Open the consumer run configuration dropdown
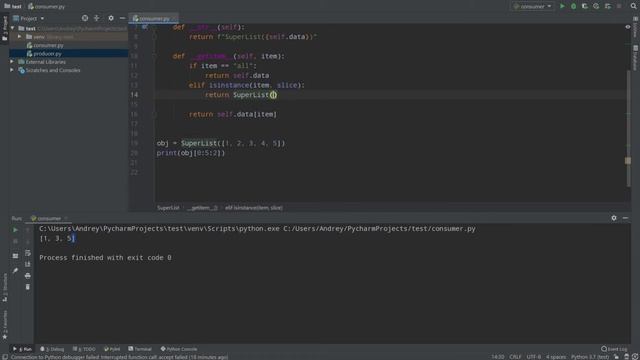Viewport: 640px width, 360px height. [x=533, y=6]
